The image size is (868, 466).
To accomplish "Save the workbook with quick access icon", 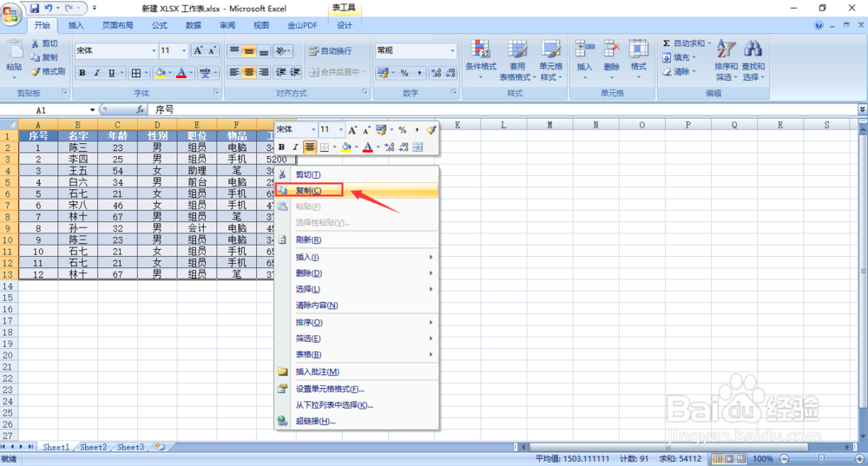I will point(35,9).
